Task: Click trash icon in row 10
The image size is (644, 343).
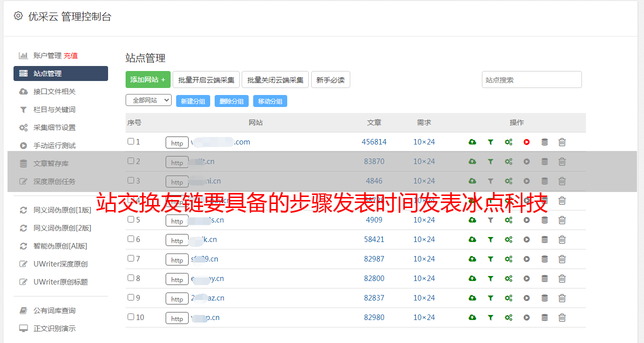Action: click(562, 317)
